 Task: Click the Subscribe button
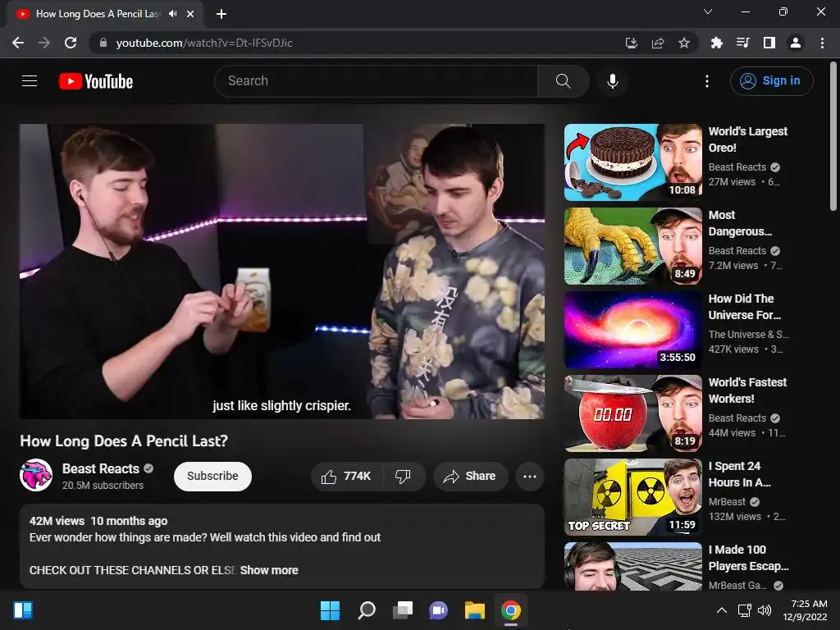click(212, 477)
